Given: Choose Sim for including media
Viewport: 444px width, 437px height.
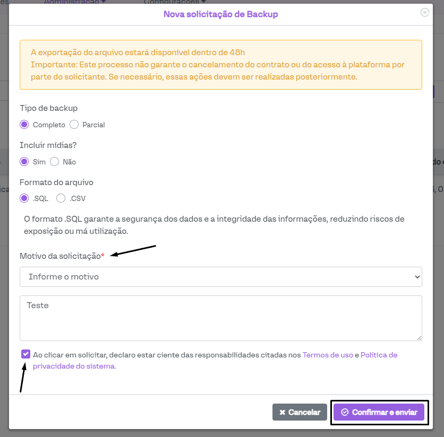Looking at the screenshot, I should click(x=24, y=162).
